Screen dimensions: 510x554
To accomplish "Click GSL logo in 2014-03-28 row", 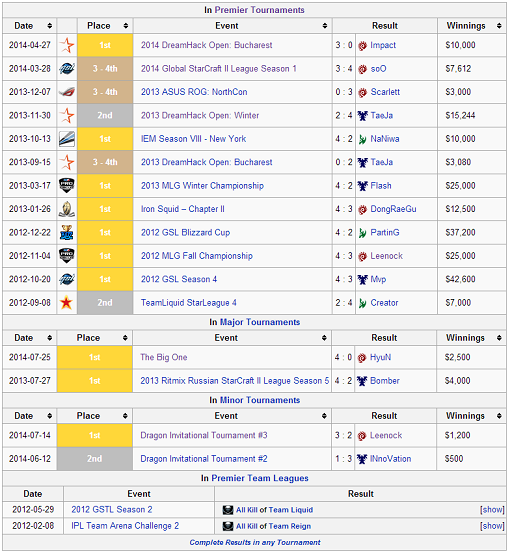I will click(x=67, y=69).
